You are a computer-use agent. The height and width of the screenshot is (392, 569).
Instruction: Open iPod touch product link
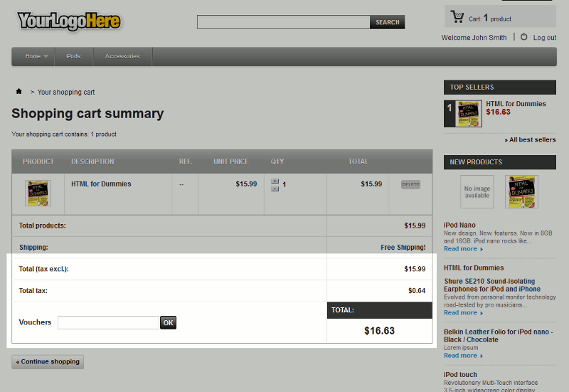coord(460,375)
